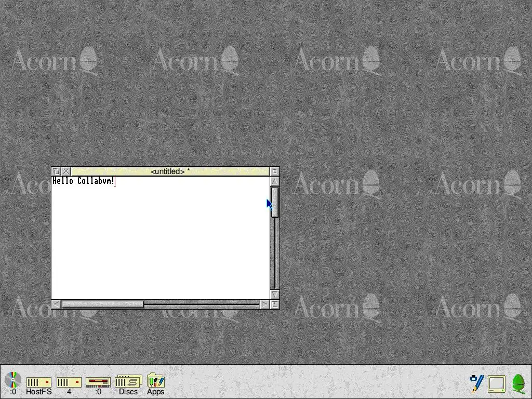This screenshot has width=532, height=399.
Task: Click the vertical scroll down arrow
Action: click(x=274, y=294)
